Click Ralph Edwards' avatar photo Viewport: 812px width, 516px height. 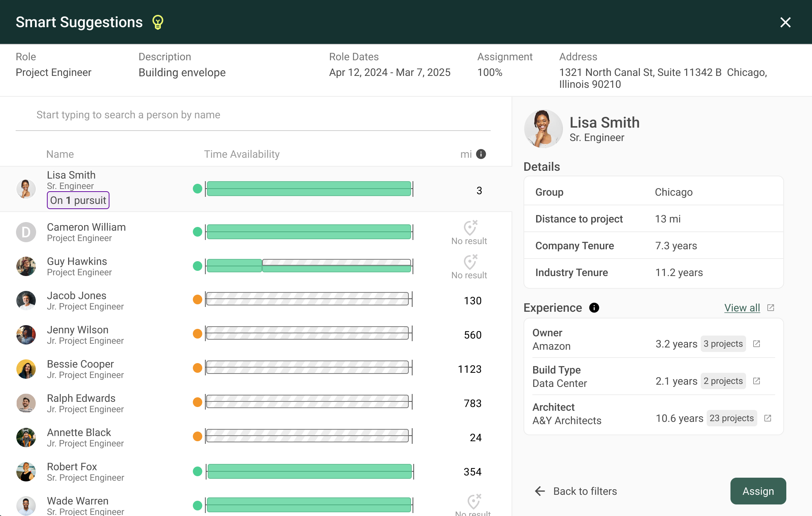click(x=26, y=403)
